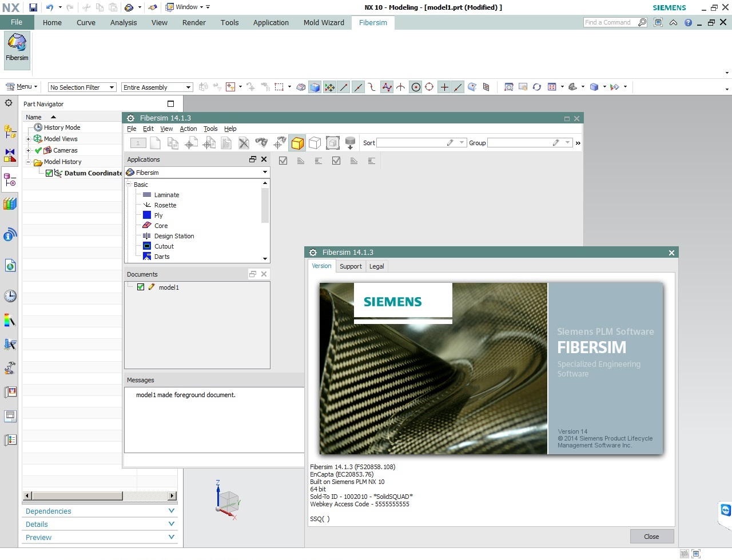
Task: Click the Fibersim wireframe cube icon
Action: pos(315,143)
